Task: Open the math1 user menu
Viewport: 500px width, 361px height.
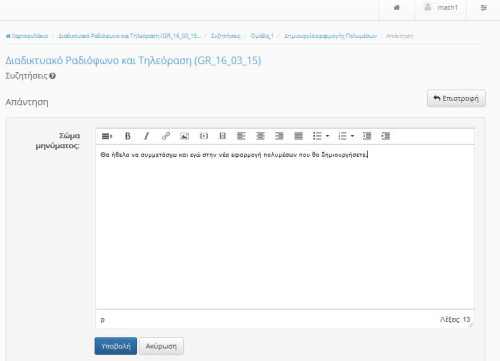Action: (x=441, y=8)
